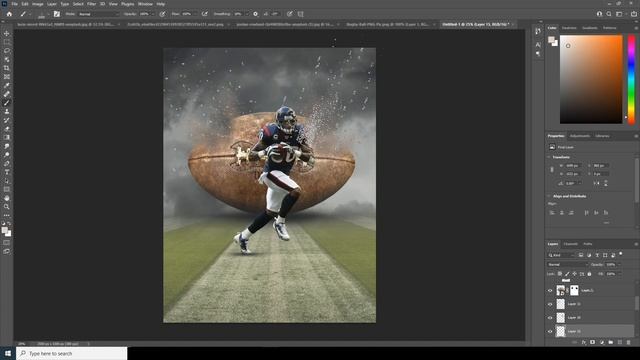The width and height of the screenshot is (640, 360).
Task: Open symmetry paint options butterfly icon
Action: tap(301, 14)
